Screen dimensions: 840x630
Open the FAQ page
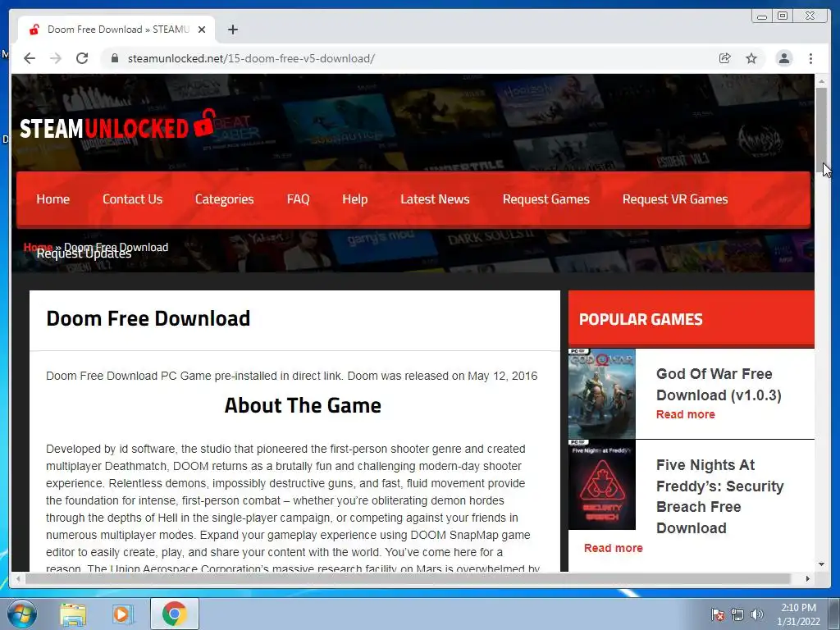[x=298, y=199]
